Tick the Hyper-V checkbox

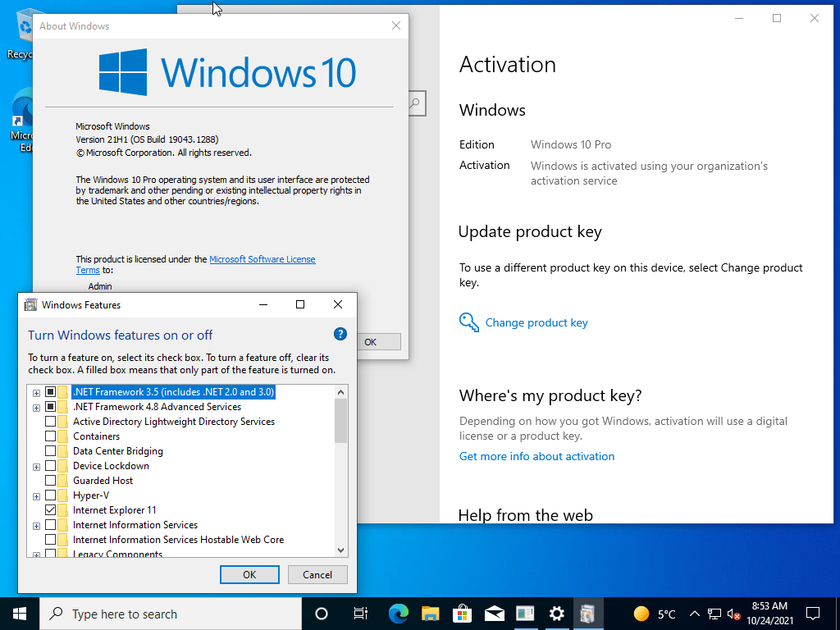click(50, 495)
